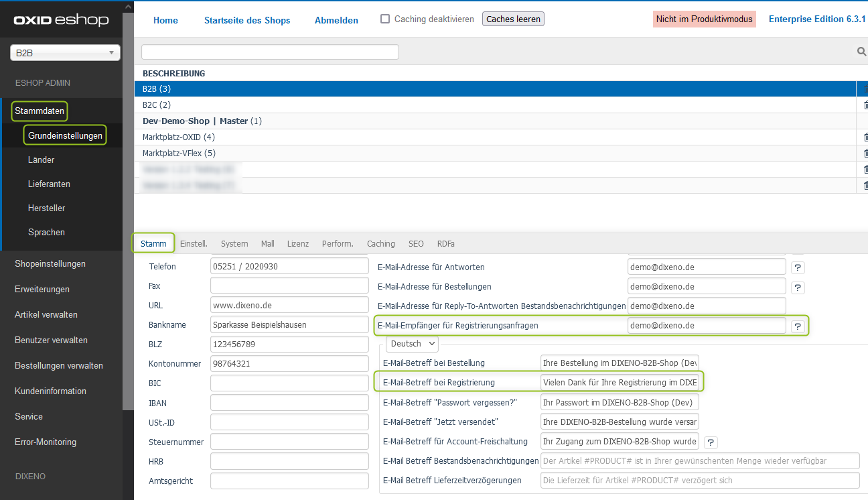Click the empty Fax input field

pyautogui.click(x=289, y=286)
